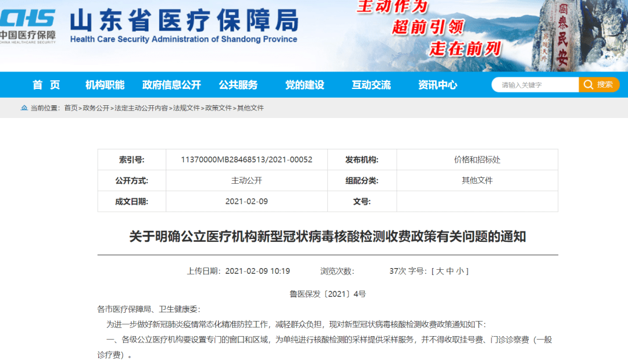Click the 组配分类 label cell

click(x=362, y=180)
